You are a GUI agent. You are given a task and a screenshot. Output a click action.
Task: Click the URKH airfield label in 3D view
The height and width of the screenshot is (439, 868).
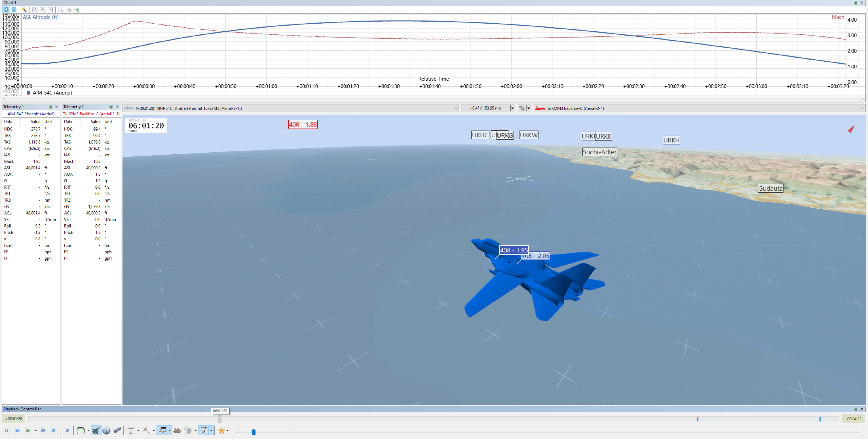(x=671, y=140)
